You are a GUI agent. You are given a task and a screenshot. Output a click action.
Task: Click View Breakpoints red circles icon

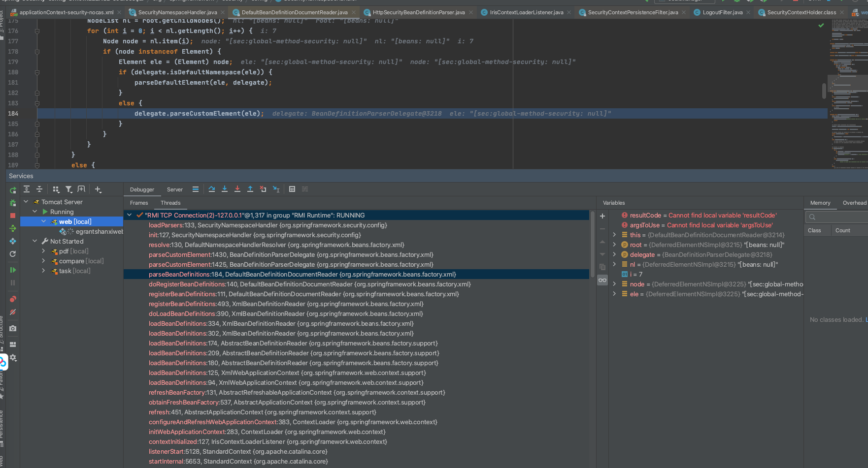point(13,299)
